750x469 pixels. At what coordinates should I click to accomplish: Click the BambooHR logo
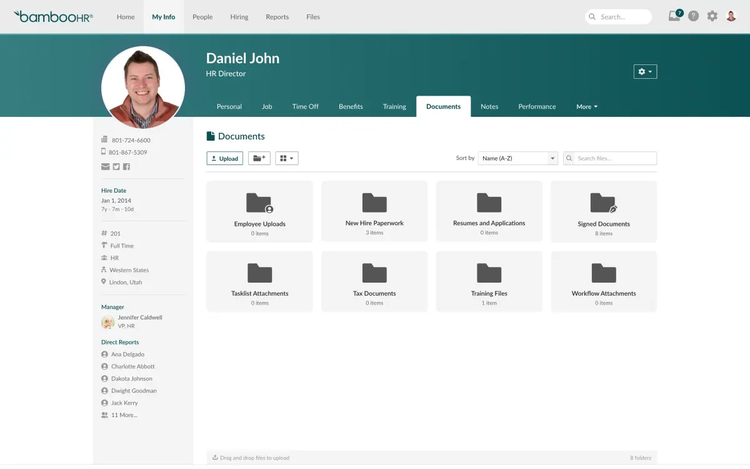[53, 17]
